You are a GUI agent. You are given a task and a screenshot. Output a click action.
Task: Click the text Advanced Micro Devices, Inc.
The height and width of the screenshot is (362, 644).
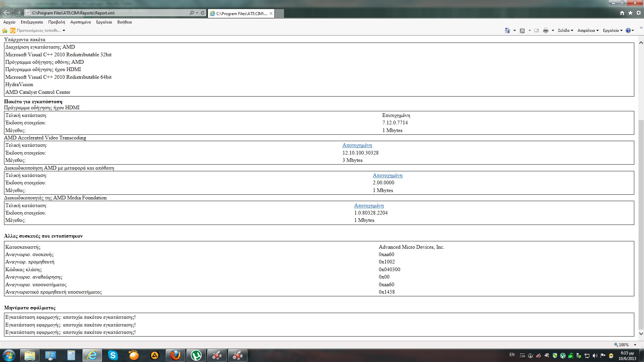tap(411, 247)
